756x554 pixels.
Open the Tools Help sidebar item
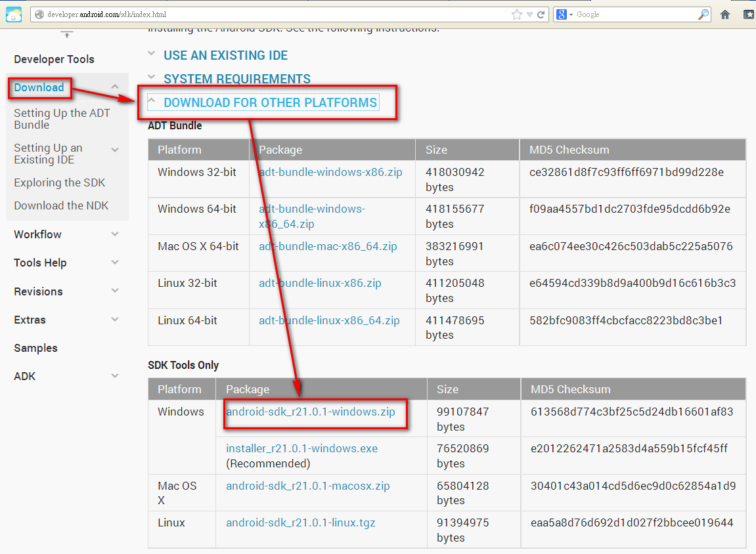click(41, 263)
